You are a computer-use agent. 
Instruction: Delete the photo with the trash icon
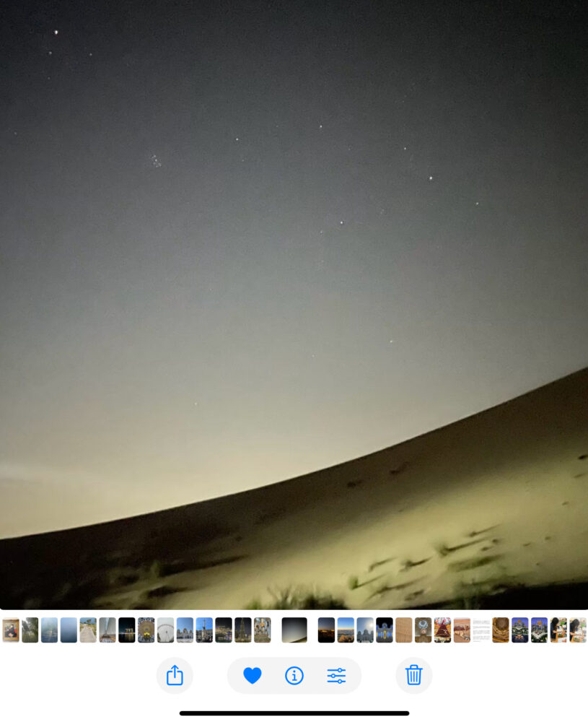(413, 676)
